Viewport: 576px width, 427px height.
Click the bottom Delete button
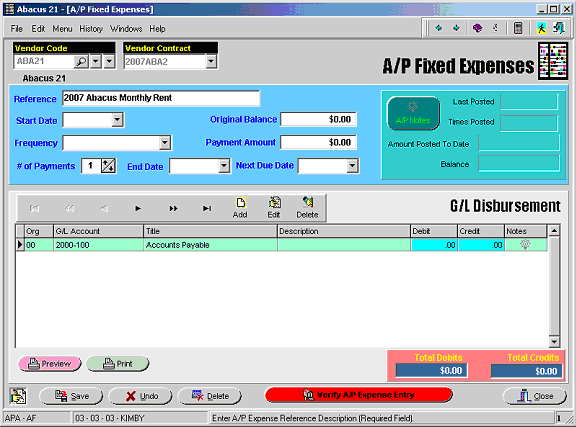click(x=210, y=396)
